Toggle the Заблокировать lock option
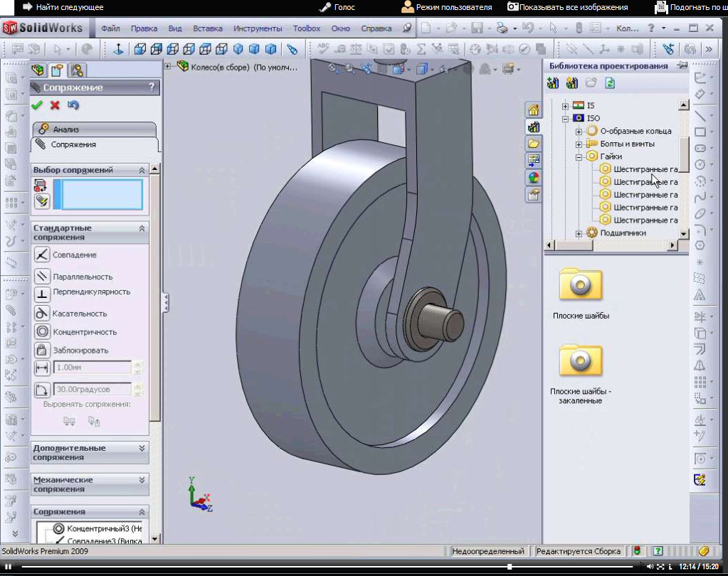Image resolution: width=728 pixels, height=576 pixels. (x=42, y=350)
